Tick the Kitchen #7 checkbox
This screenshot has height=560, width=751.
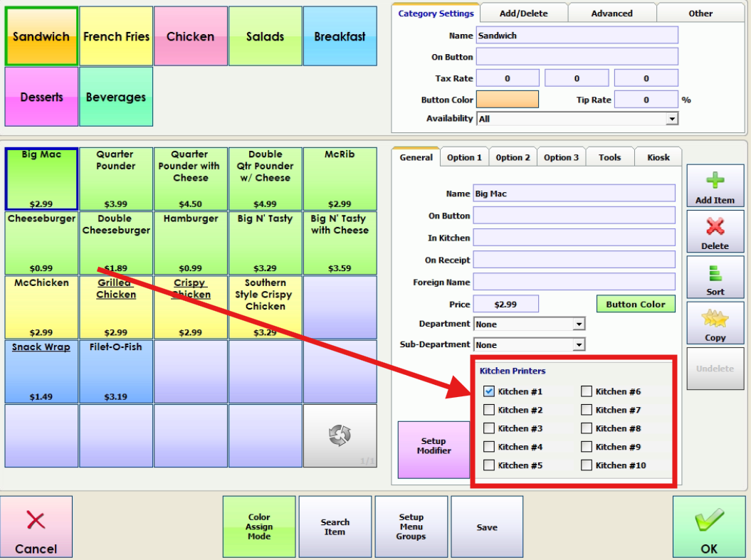[587, 410]
